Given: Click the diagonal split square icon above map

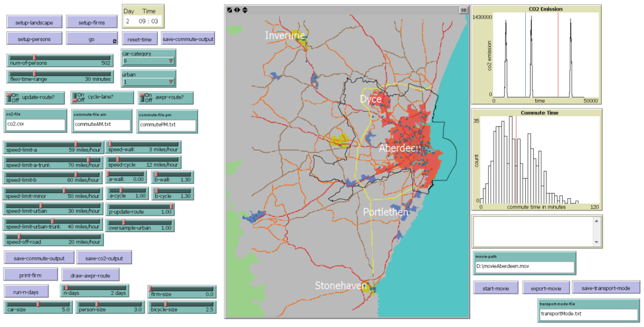Looking at the screenshot, I should coord(230,10).
